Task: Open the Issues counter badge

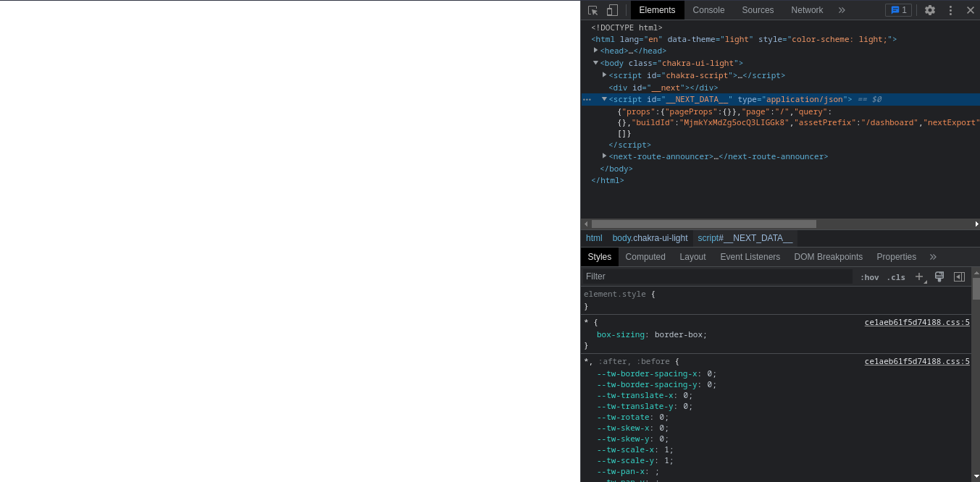Action: (x=898, y=10)
